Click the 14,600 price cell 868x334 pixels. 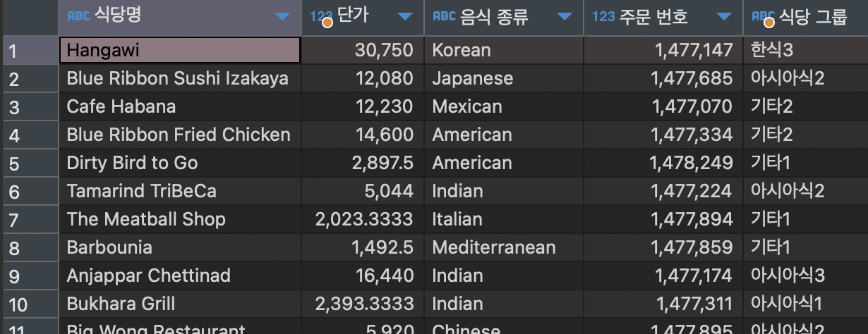click(x=363, y=135)
